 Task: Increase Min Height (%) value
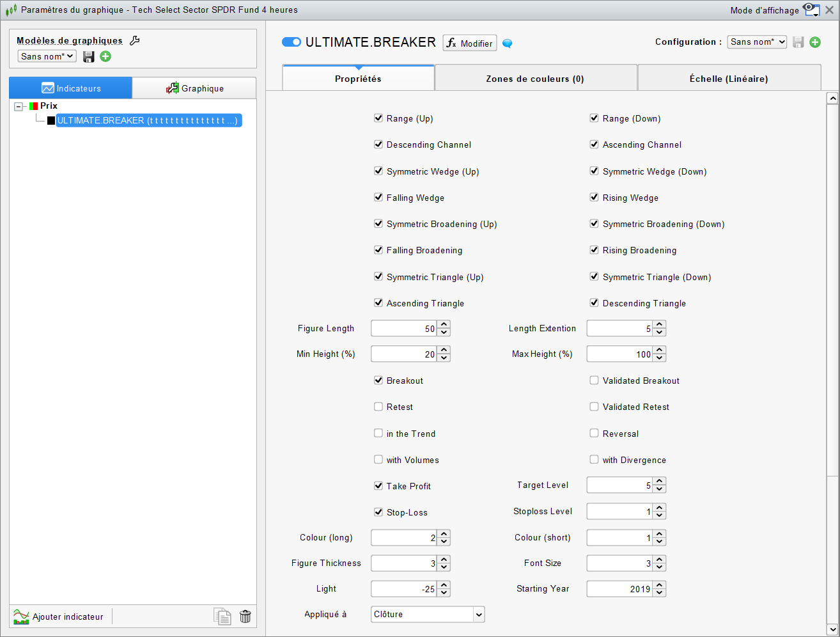click(444, 350)
